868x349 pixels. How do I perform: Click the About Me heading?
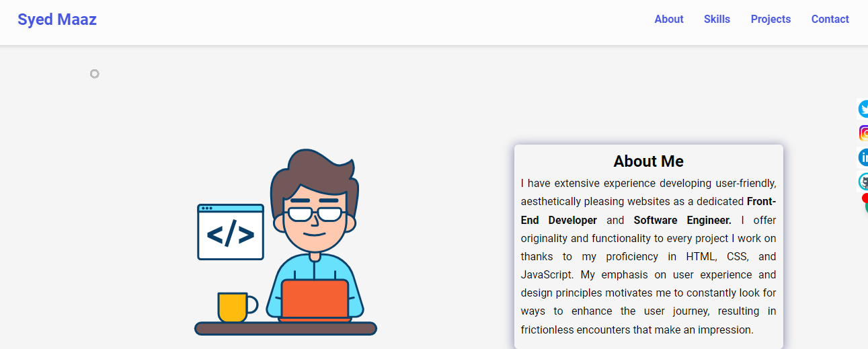point(648,161)
